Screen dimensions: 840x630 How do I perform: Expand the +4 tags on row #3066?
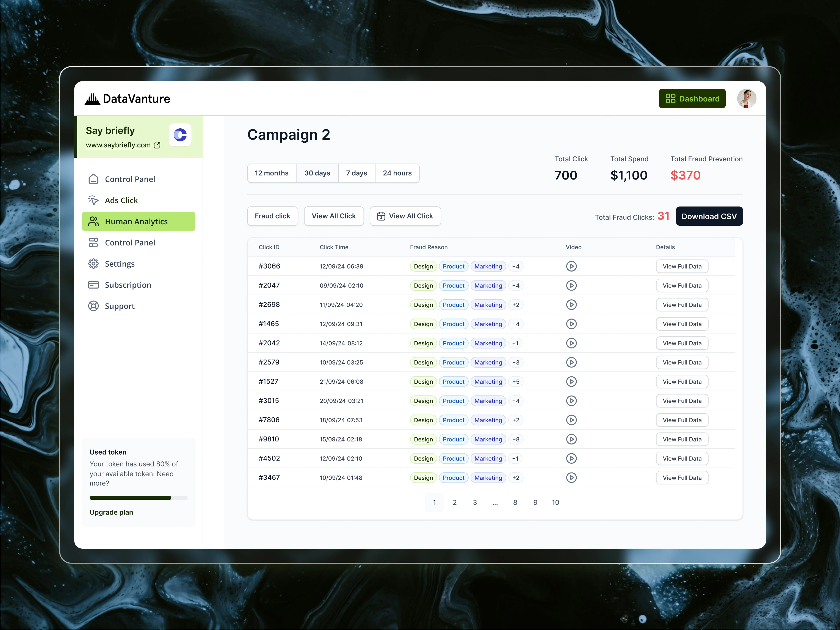pos(516,266)
